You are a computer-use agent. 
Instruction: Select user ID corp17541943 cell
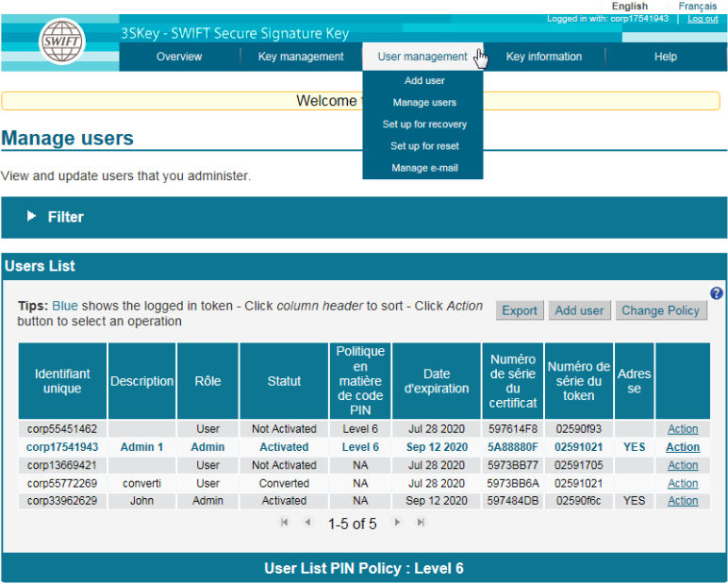pos(62,447)
